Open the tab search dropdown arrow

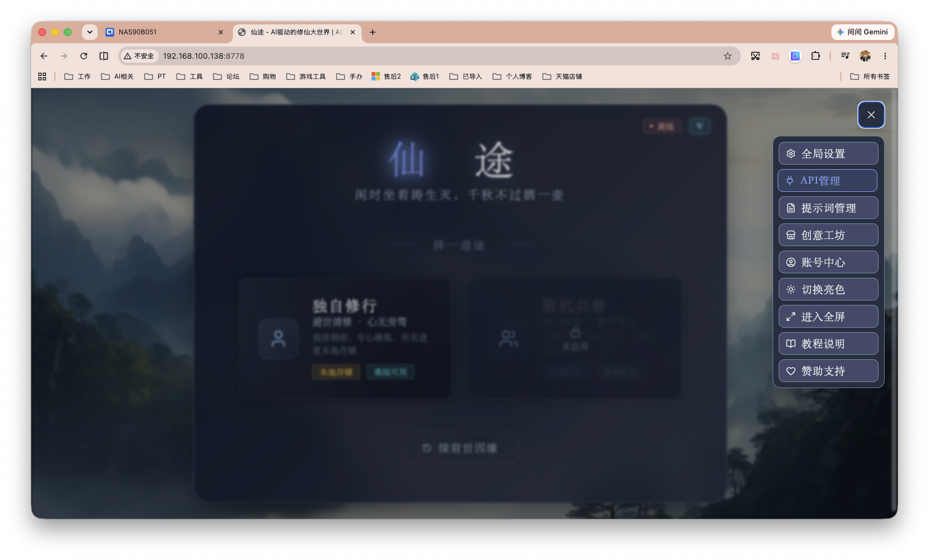(90, 32)
